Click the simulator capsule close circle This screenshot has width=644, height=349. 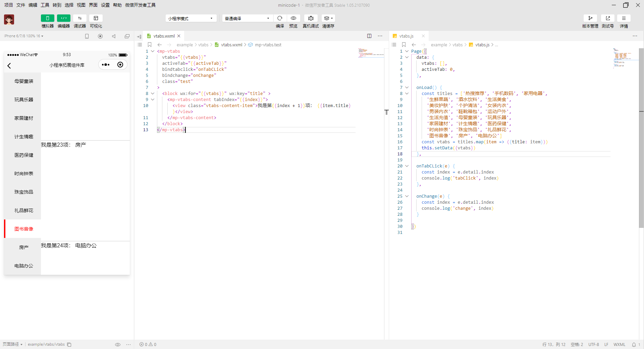coord(120,65)
